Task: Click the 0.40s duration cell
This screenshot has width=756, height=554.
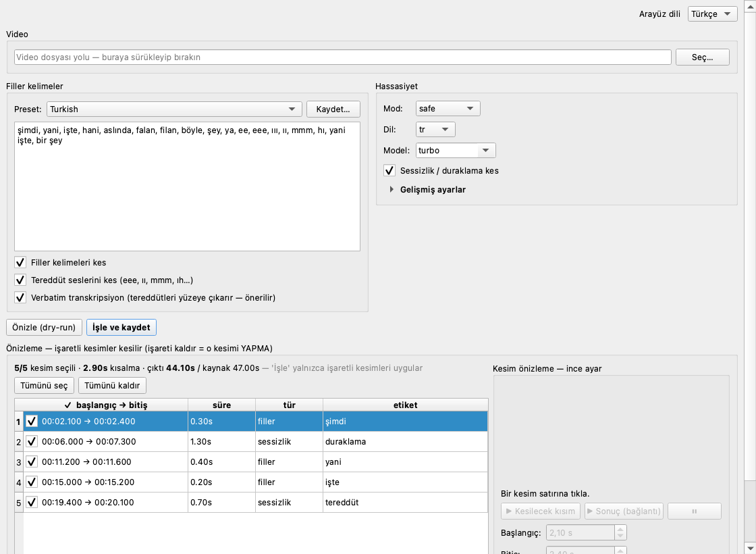Action: (222, 462)
